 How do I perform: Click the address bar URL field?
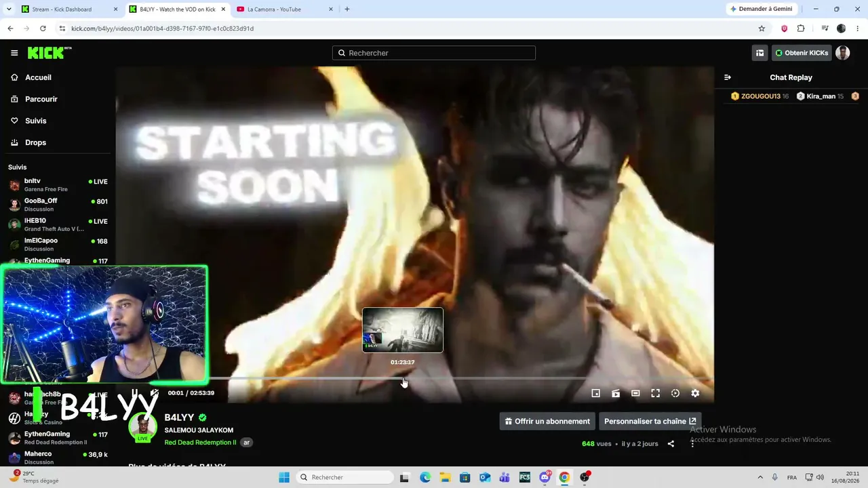click(x=407, y=28)
